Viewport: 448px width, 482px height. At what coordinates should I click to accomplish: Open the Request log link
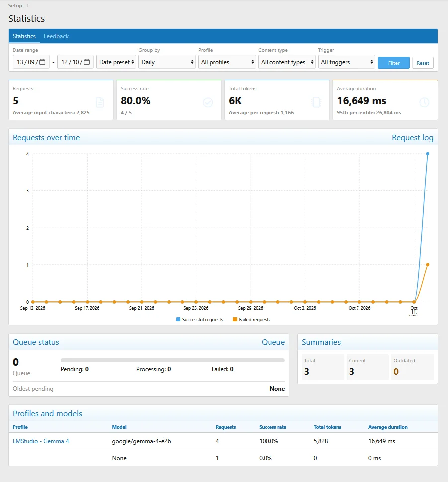[x=412, y=138]
